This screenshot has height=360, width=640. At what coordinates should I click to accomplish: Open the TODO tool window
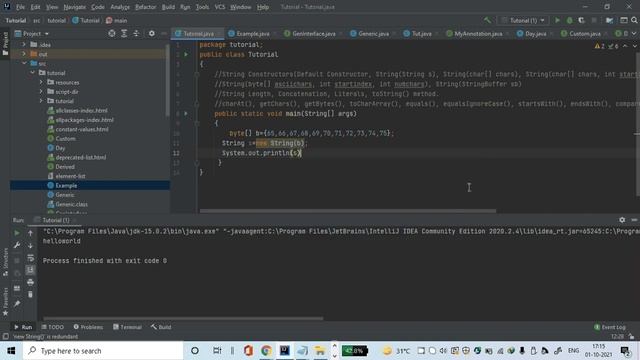click(x=53, y=327)
